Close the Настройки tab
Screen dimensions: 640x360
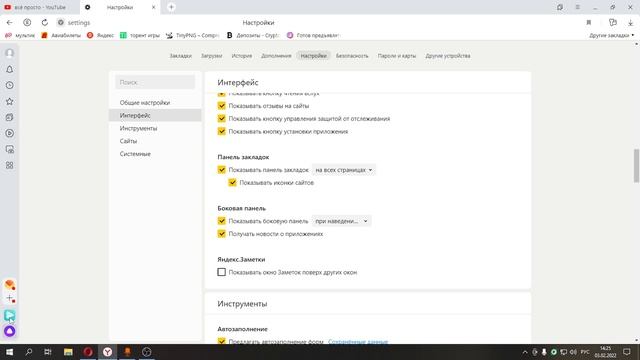point(154,7)
